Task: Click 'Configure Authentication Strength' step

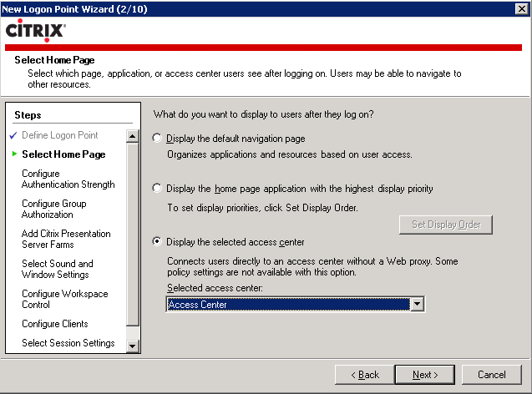Action: point(68,179)
